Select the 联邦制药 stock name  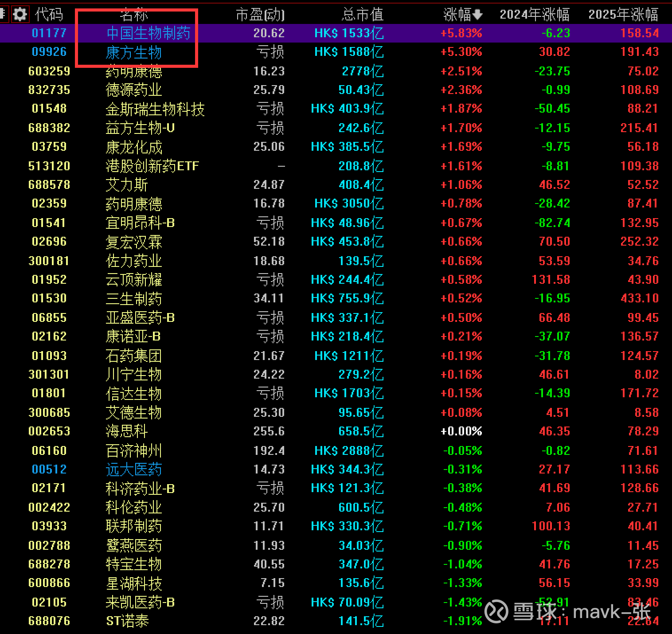(134, 526)
